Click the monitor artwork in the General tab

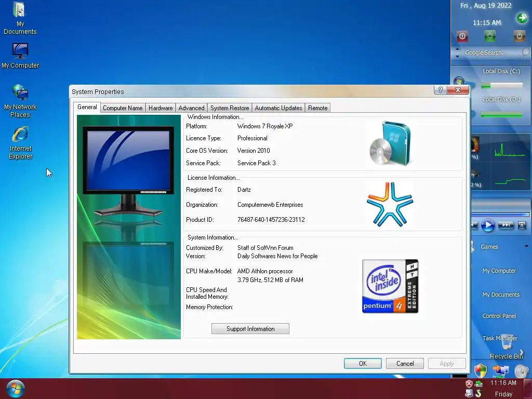coord(129,227)
